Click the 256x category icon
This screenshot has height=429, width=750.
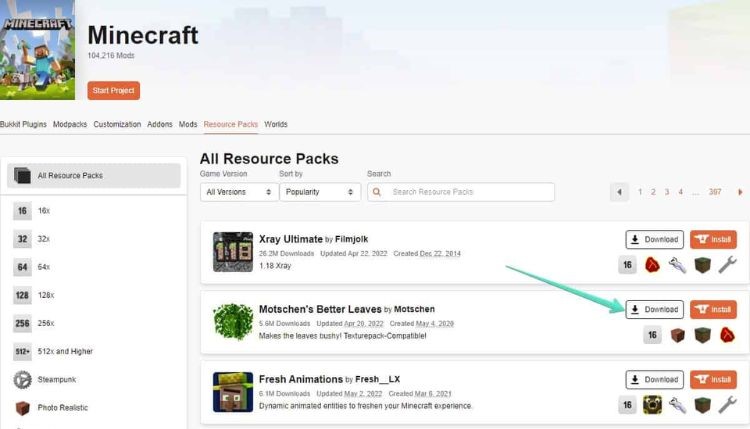(x=22, y=323)
